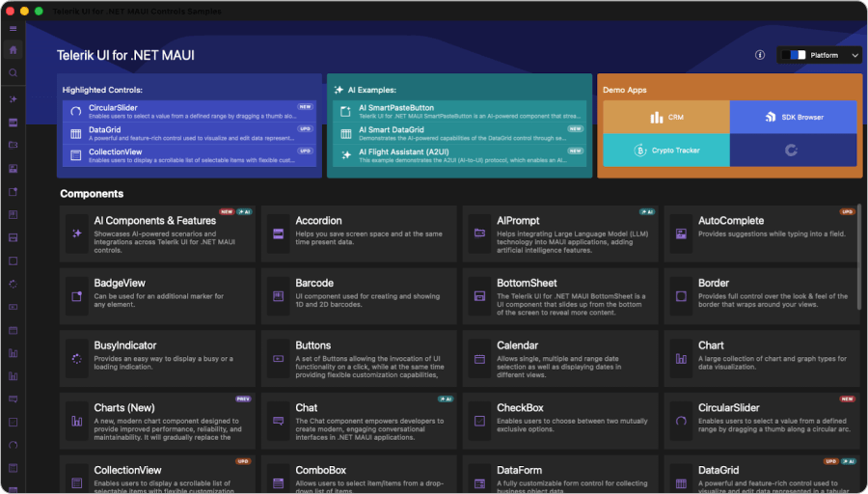The height and width of the screenshot is (494, 868).
Task: Select the Calendar icon in the sidebar
Action: pyautogui.click(x=14, y=330)
